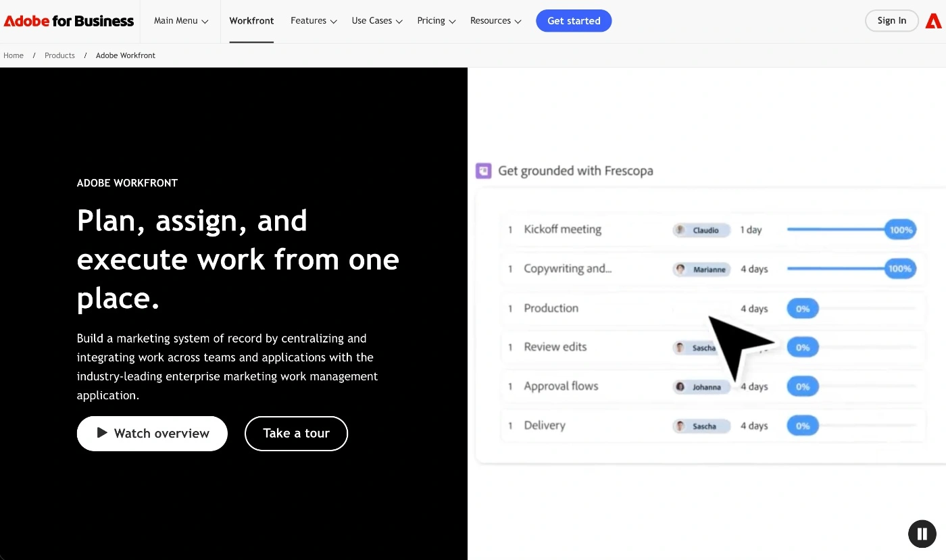Screen dimensions: 946x560
Task: Open the Take a tour page
Action: point(296,433)
